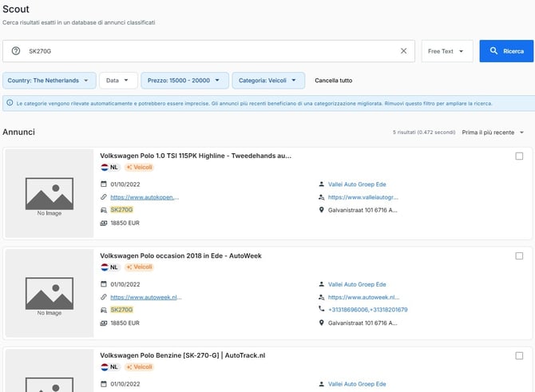Click the location pin icon in the first listing
Screen dimensions: 535x392
pyautogui.click(x=321, y=210)
